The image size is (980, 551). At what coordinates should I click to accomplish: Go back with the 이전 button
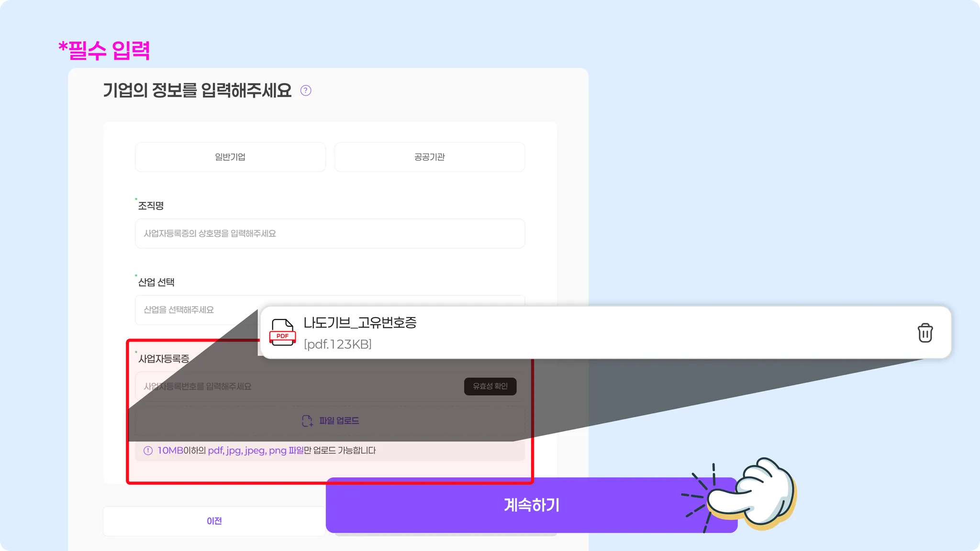(x=214, y=521)
